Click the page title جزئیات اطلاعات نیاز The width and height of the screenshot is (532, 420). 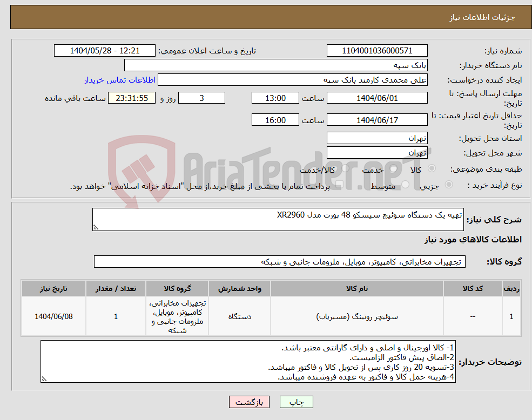click(482, 17)
